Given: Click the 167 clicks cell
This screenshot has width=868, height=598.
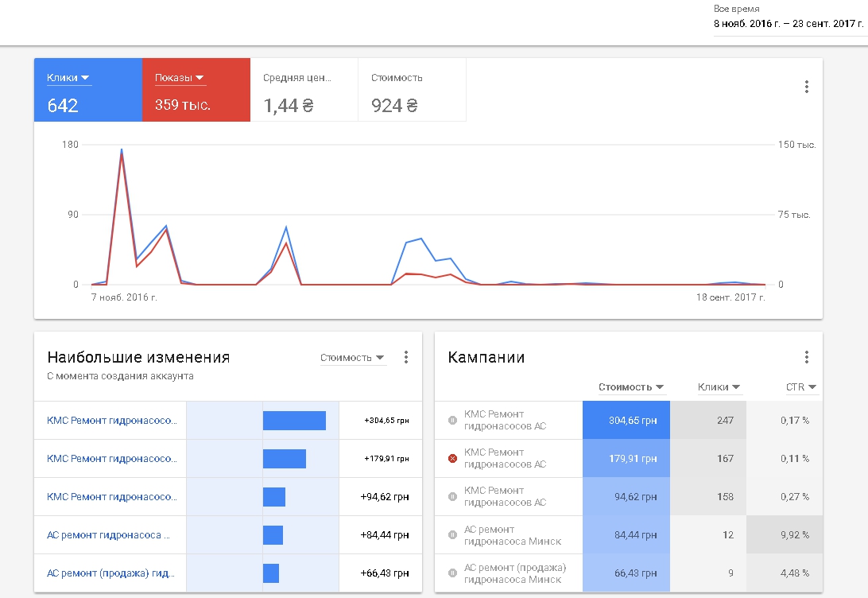Looking at the screenshot, I should click(708, 459).
